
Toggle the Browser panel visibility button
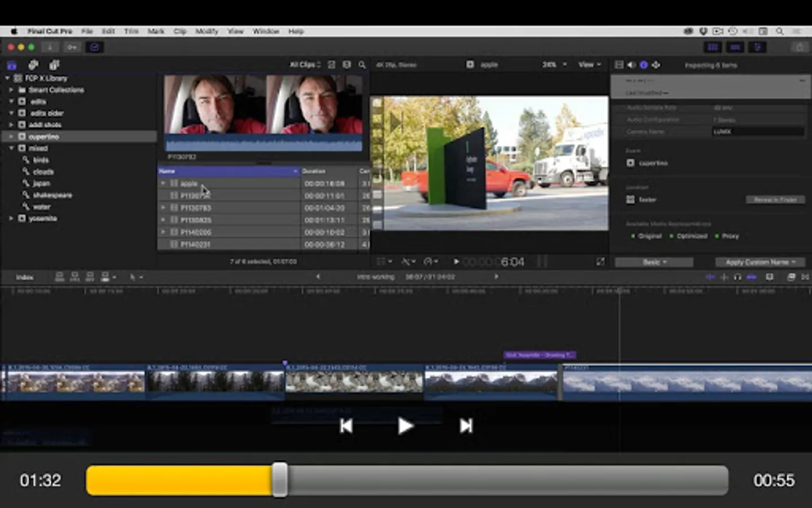click(x=713, y=47)
